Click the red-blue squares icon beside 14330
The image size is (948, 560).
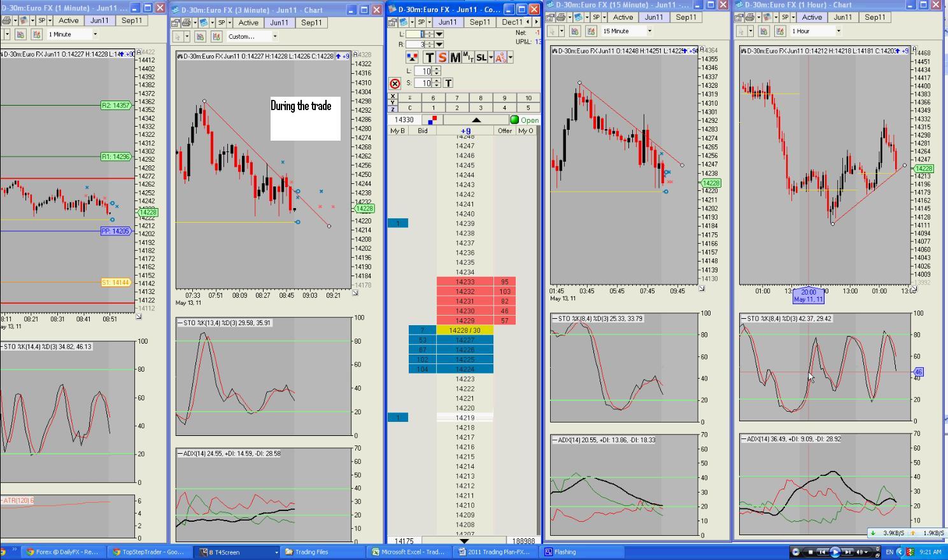pos(433,120)
